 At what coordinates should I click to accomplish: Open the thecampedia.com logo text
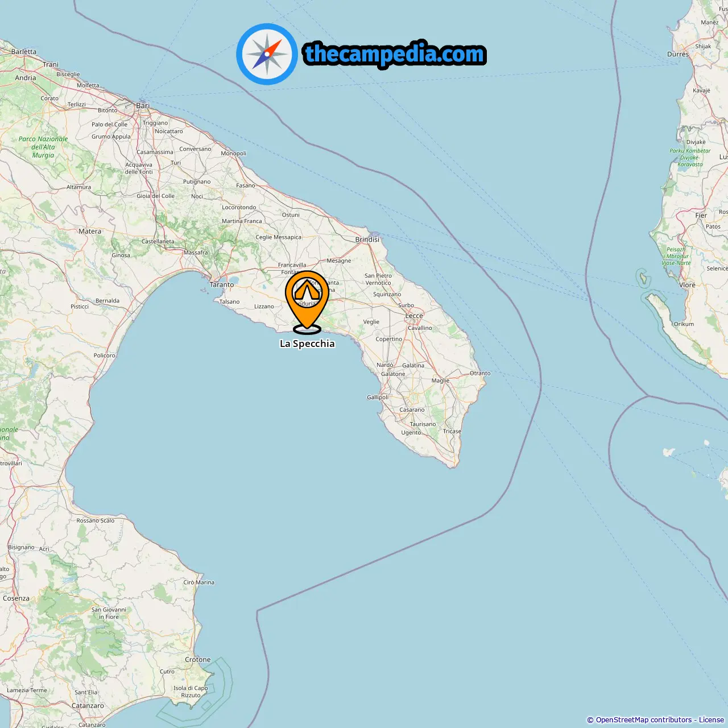[395, 55]
